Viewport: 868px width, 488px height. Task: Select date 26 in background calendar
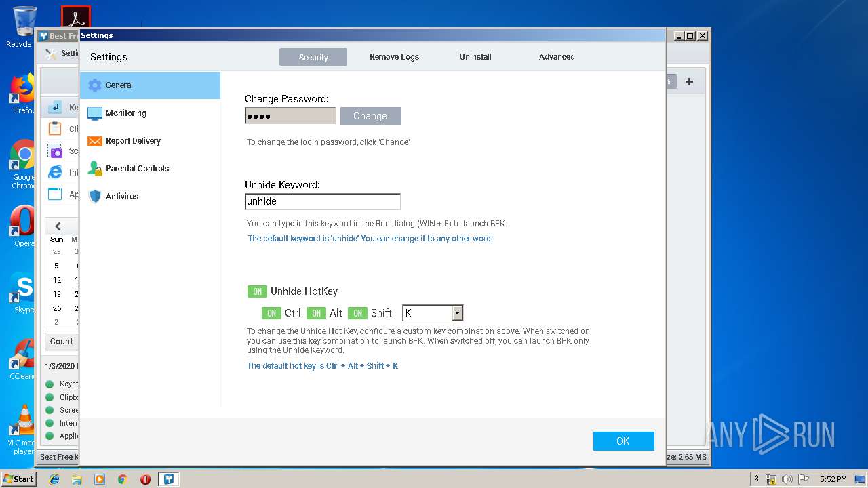tap(57, 308)
